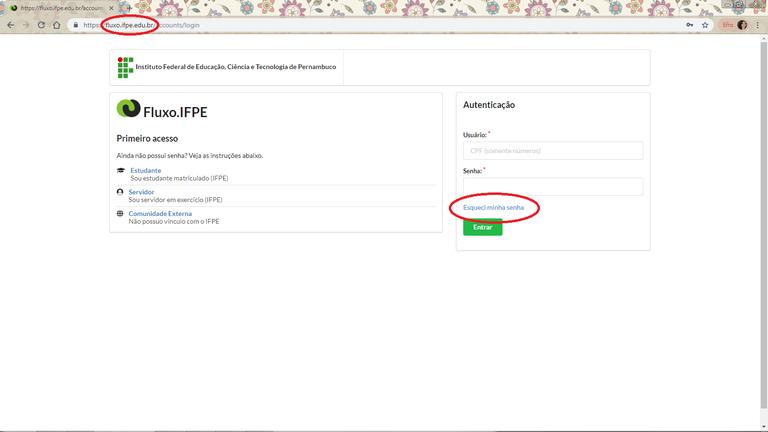Open the browser home page icon
The height and width of the screenshot is (432, 768).
pos(57,25)
